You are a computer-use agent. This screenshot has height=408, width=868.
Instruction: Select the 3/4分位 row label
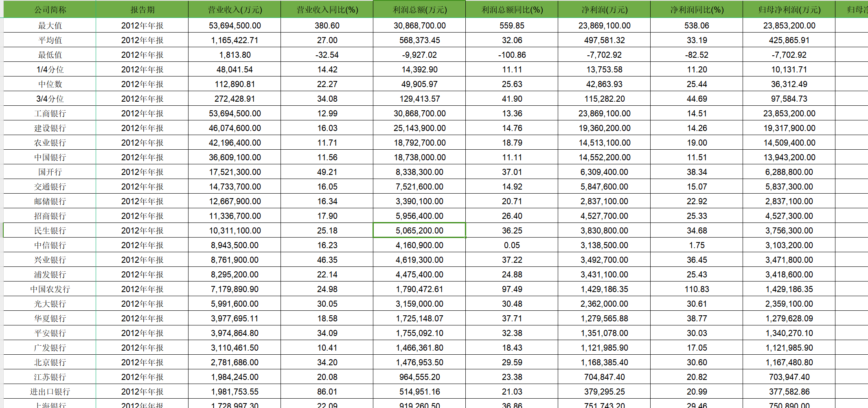(x=50, y=98)
